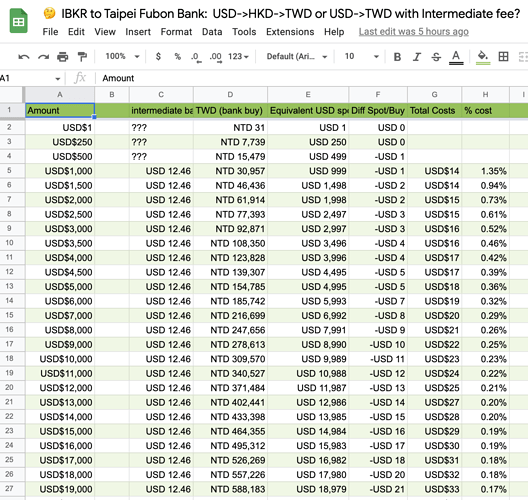Toggle Strikethrough formatting

436,57
